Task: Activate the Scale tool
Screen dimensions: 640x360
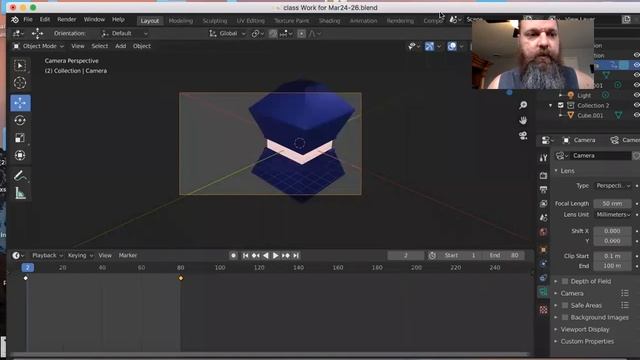Action: click(x=20, y=138)
